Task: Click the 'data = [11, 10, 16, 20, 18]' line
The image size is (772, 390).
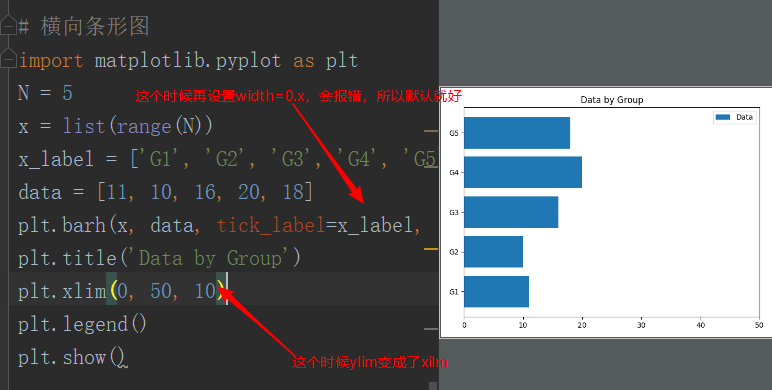Action: [x=165, y=192]
